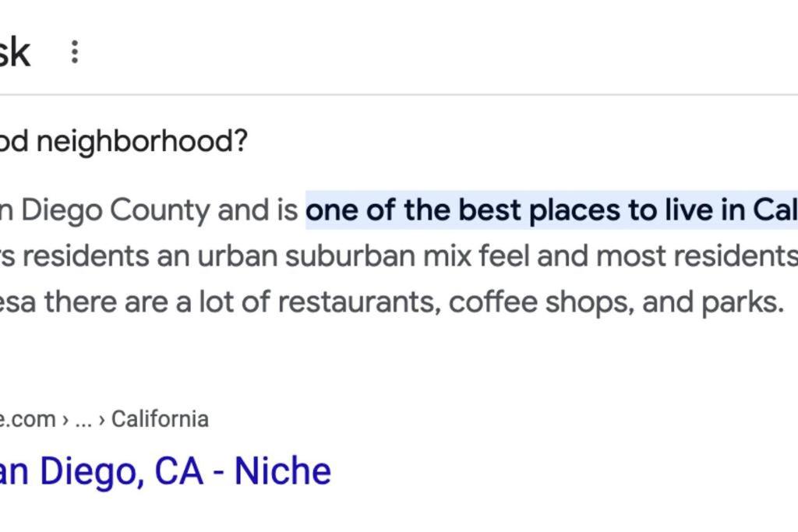This screenshot has height=532, width=798.
Task: Click the word "neighborhood?" in the question
Action: click(142, 141)
